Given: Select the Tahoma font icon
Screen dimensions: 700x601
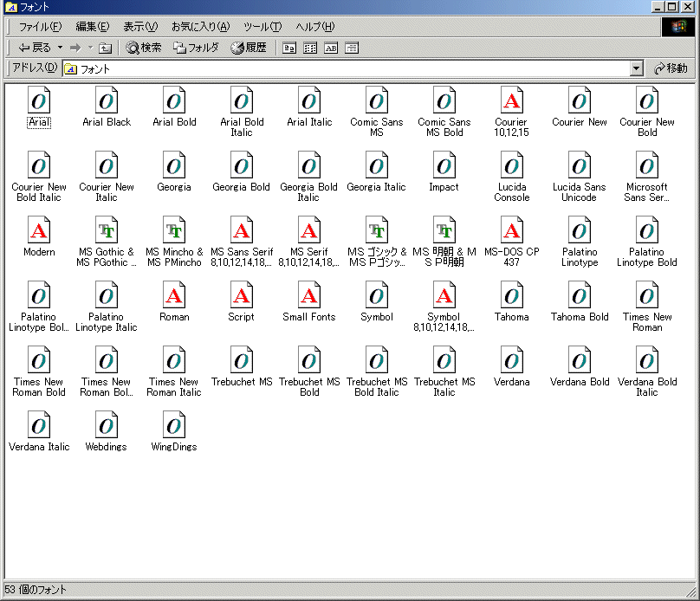Looking at the screenshot, I should click(x=512, y=295).
